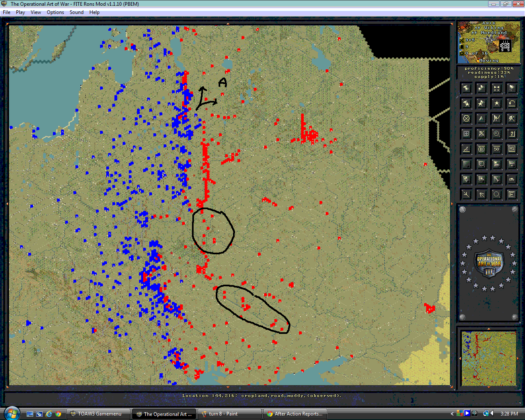Click the Switch Between Windows quick launch icon

(39, 414)
